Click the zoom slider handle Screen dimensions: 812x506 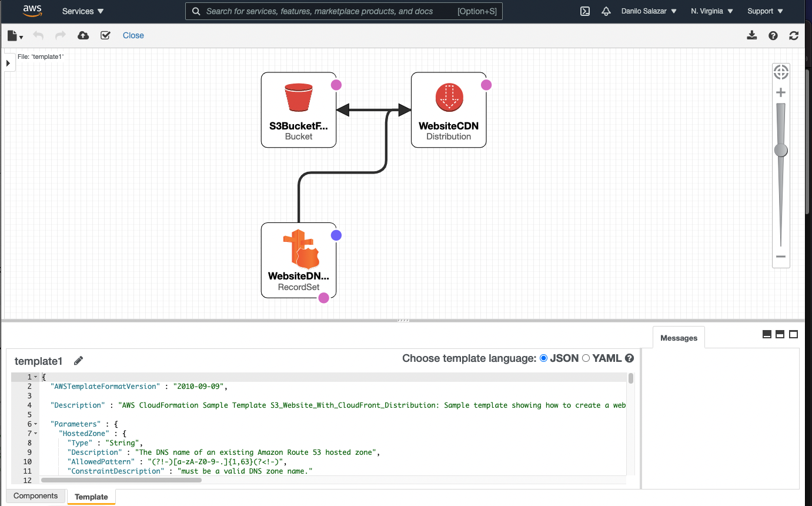point(781,150)
